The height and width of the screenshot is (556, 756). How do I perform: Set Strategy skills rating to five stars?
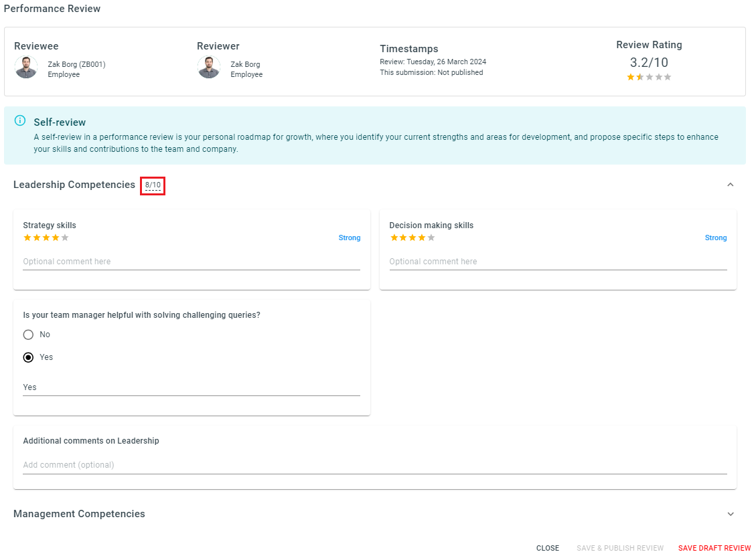[x=65, y=238]
